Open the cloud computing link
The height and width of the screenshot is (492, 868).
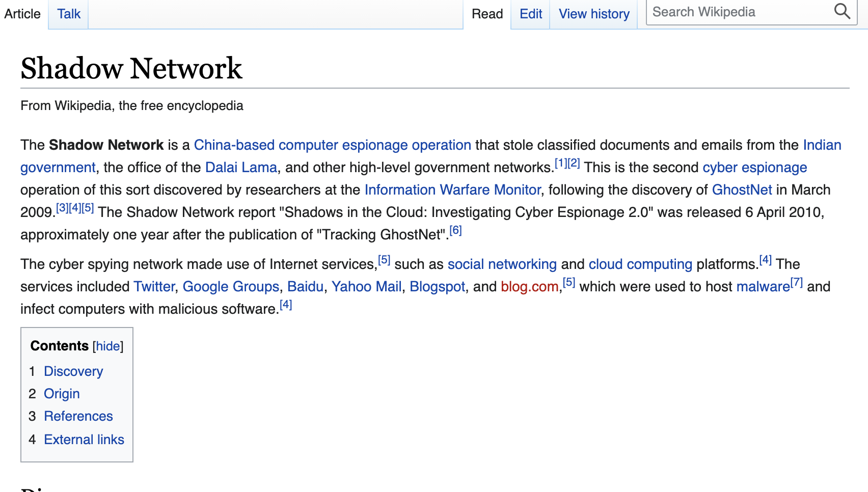(x=640, y=264)
